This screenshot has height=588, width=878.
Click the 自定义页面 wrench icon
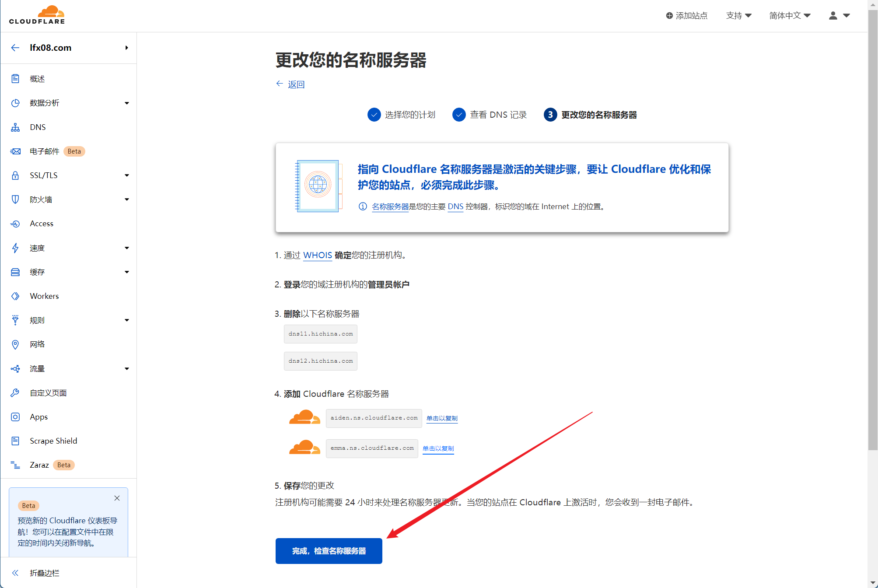point(15,393)
